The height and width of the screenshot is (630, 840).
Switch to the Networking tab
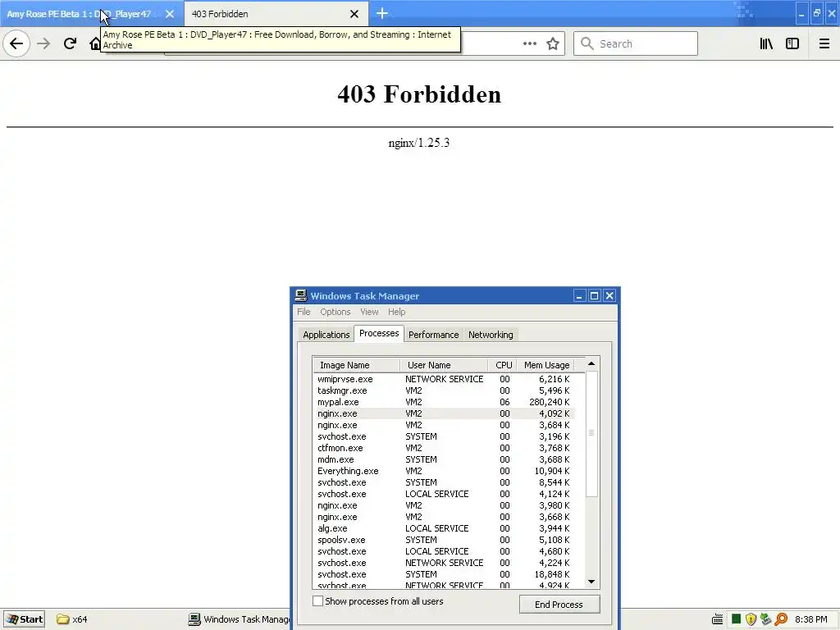pos(491,335)
